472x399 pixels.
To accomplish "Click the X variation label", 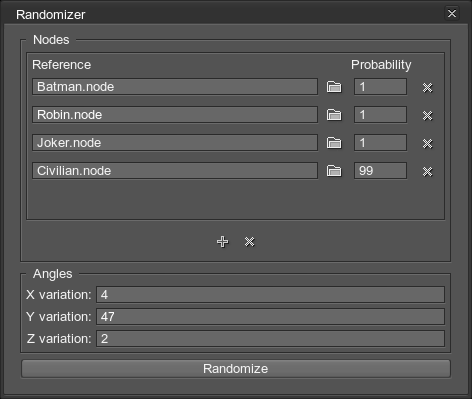I will point(59,295).
